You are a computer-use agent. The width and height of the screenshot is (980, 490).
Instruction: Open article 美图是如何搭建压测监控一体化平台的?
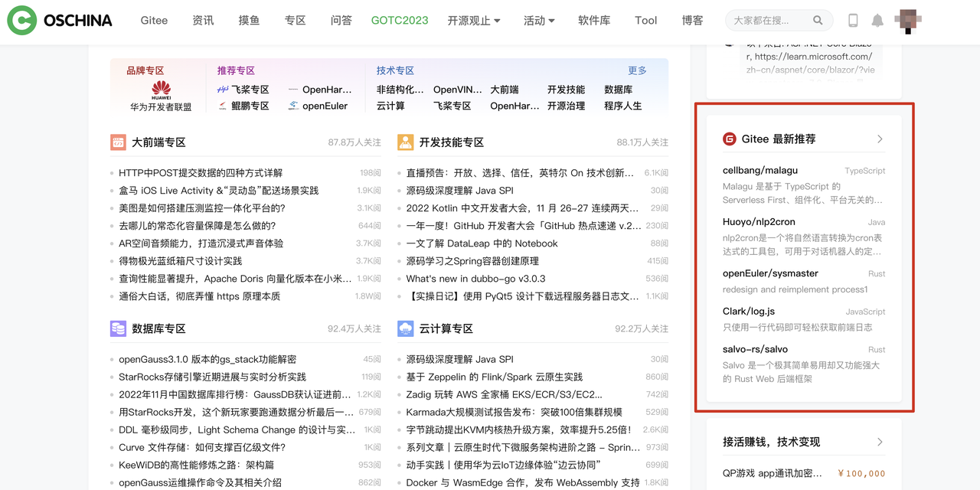(202, 208)
